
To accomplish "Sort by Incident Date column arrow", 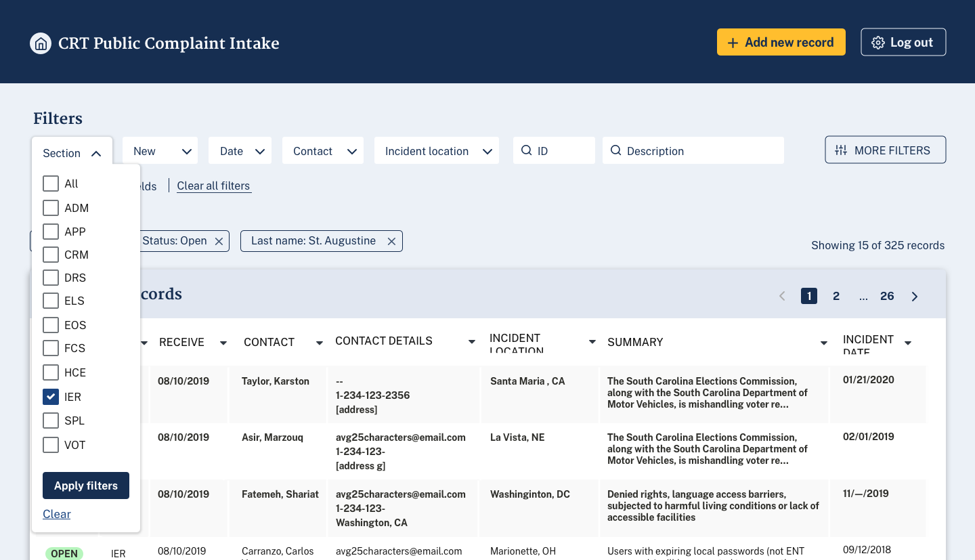I will [x=908, y=343].
